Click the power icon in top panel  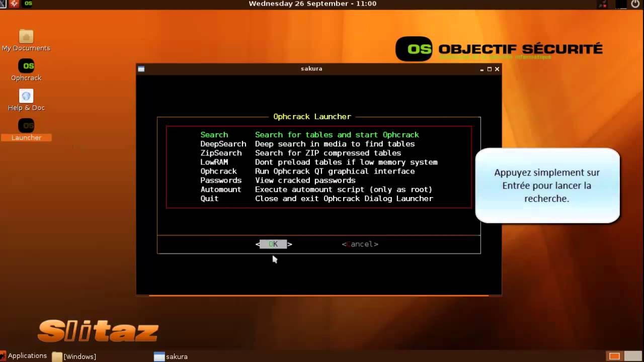pyautogui.click(x=635, y=4)
